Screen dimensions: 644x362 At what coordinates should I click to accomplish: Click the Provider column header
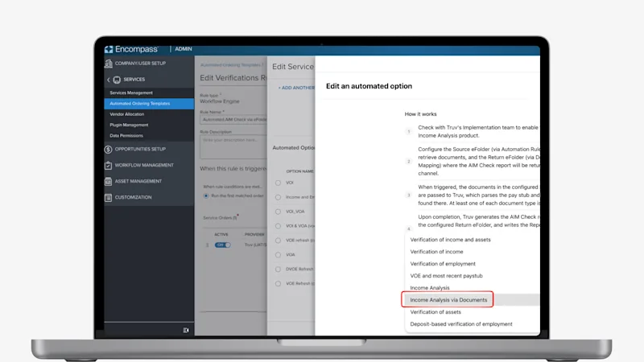click(254, 234)
